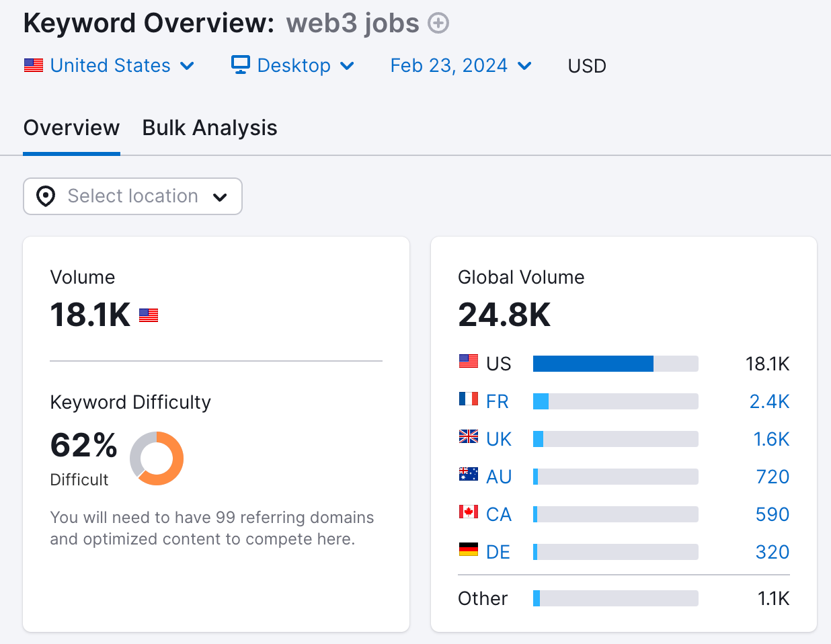
Task: Open the Select location dropdown
Action: (x=132, y=196)
